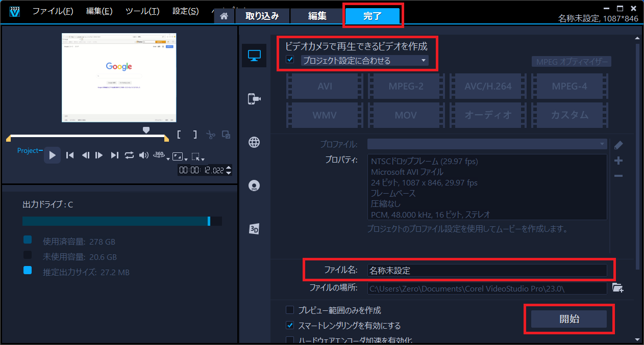Click the Home tab icon
Screen dimensions: 644x345
[x=224, y=16]
